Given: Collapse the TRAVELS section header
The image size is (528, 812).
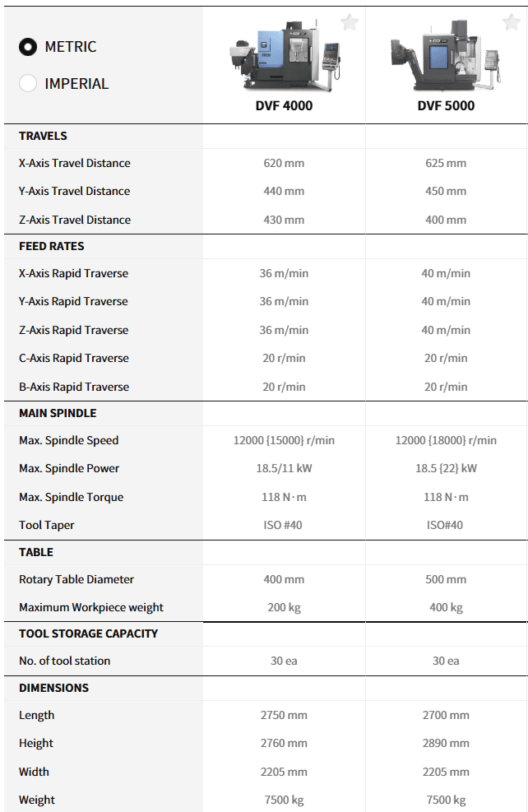Looking at the screenshot, I should (43, 136).
